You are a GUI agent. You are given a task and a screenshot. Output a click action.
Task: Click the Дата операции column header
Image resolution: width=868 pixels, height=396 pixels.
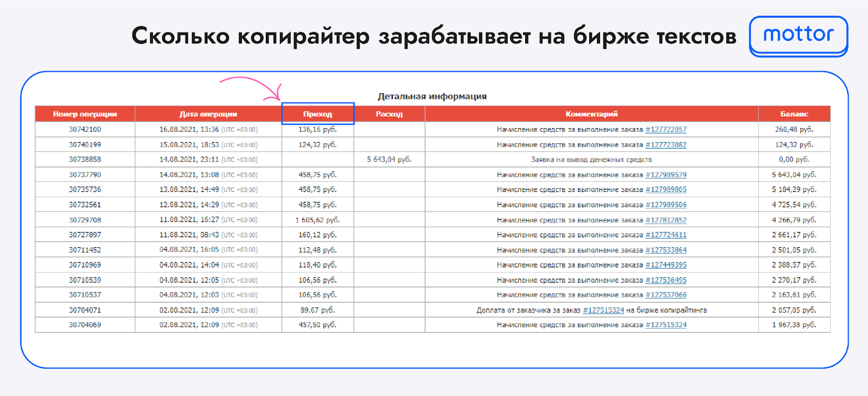[x=208, y=114]
